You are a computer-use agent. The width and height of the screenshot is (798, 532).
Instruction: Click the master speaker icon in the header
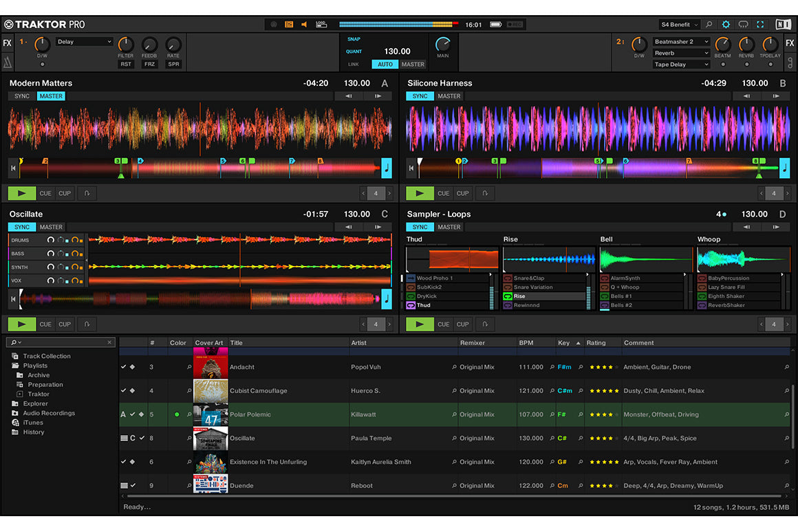pyautogui.click(x=304, y=23)
